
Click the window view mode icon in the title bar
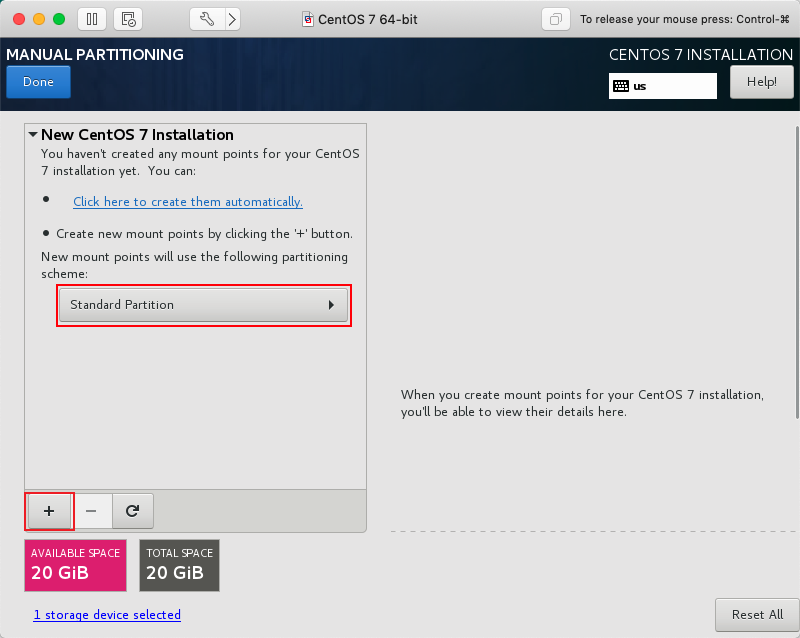[x=556, y=19]
